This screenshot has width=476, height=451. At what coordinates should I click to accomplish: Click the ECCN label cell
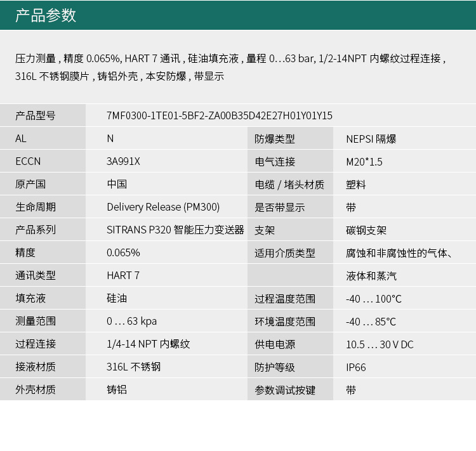click(43, 161)
